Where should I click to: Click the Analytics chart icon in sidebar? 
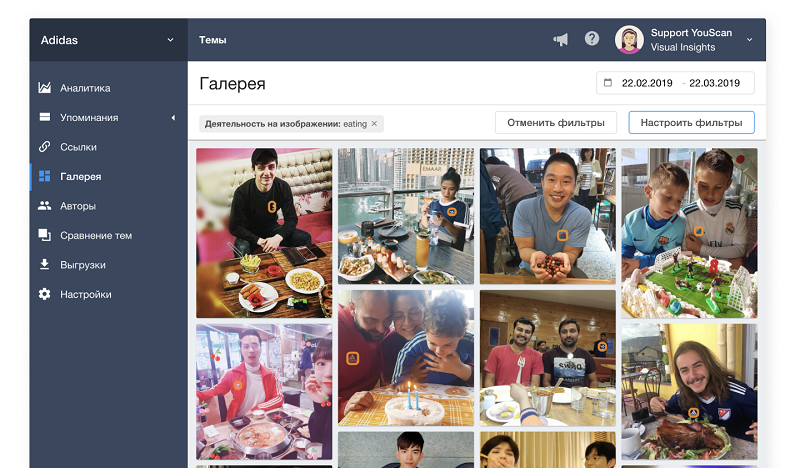coord(44,88)
